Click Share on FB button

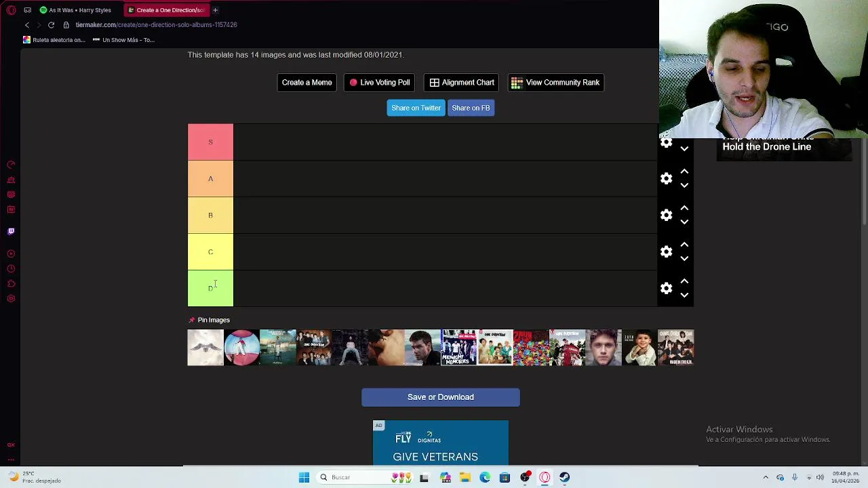click(471, 108)
